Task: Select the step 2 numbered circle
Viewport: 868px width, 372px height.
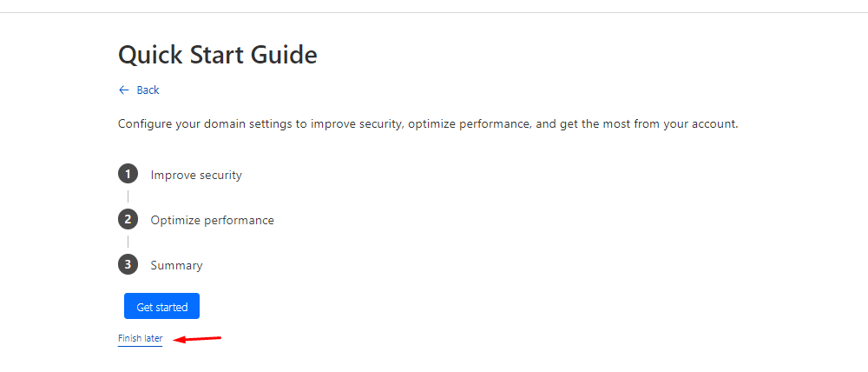Action: (x=128, y=220)
